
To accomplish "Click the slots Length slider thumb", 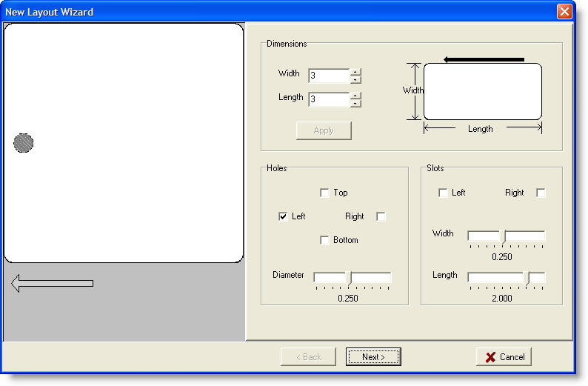I will coord(527,279).
